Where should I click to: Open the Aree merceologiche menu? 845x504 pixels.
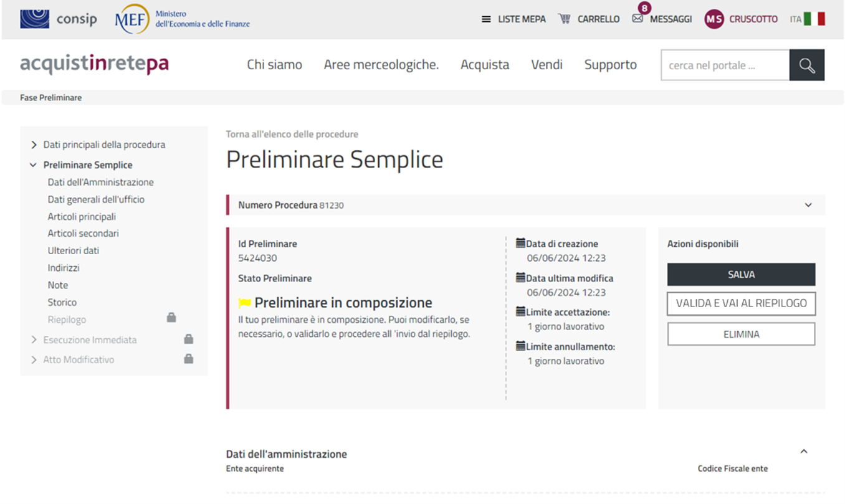pos(381,65)
